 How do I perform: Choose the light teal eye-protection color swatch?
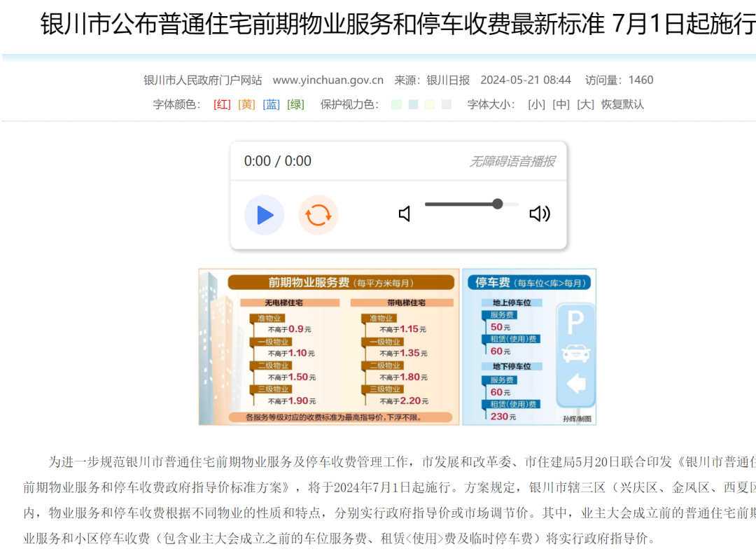413,104
